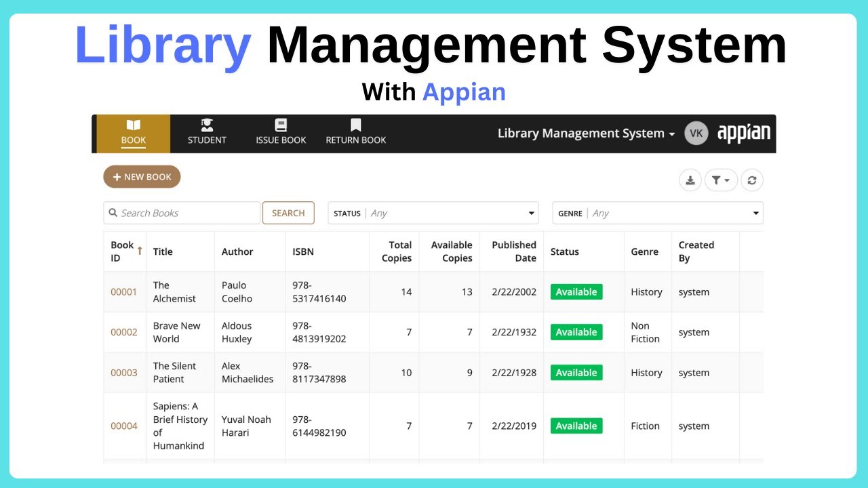Open book ID 00002 link
Image resolution: width=868 pixels, height=488 pixels.
(123, 332)
